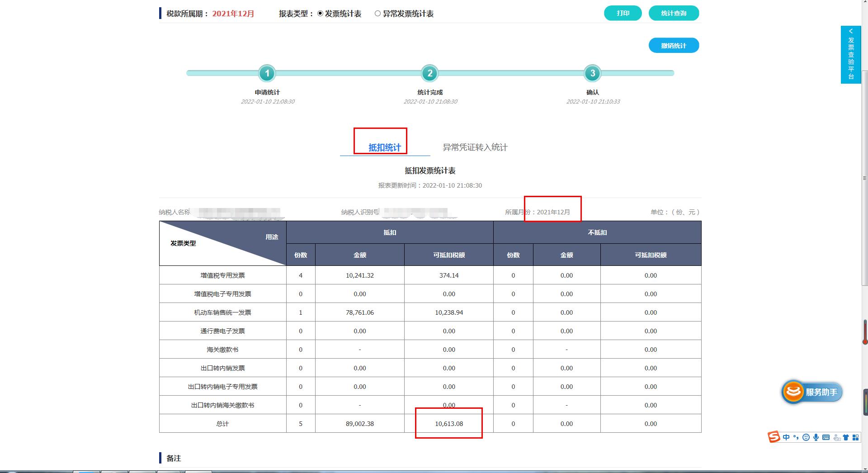Image resolution: width=868 pixels, height=473 pixels.
Task: Open the Sogou toolbox grid icon
Action: click(x=855, y=437)
